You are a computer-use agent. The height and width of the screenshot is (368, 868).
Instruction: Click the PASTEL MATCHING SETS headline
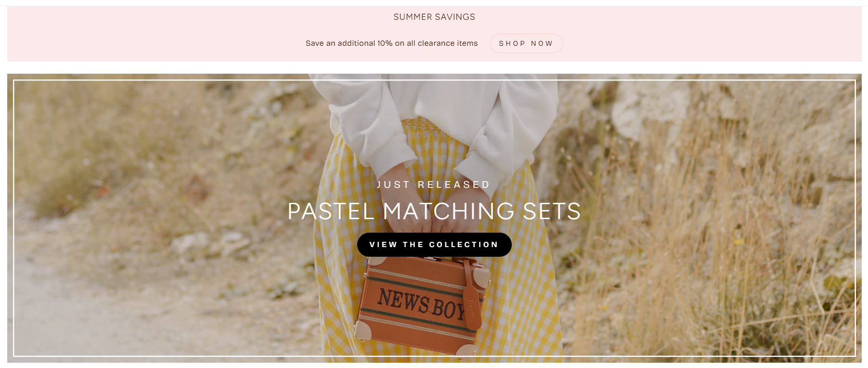click(x=434, y=211)
